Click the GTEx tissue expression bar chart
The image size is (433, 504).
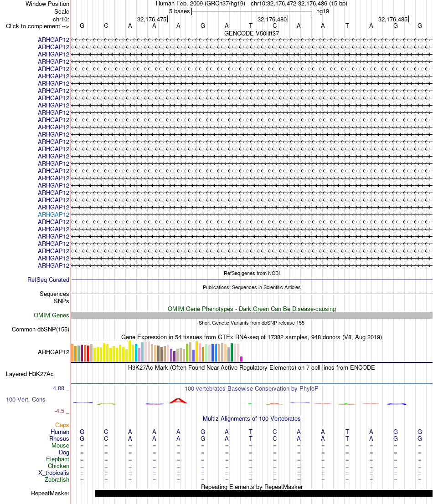click(x=157, y=351)
